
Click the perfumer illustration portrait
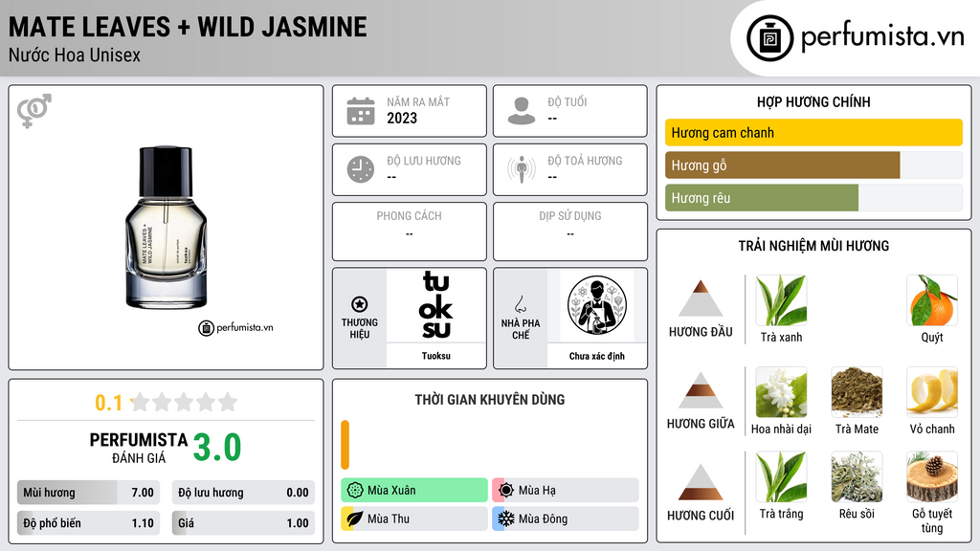(x=597, y=305)
